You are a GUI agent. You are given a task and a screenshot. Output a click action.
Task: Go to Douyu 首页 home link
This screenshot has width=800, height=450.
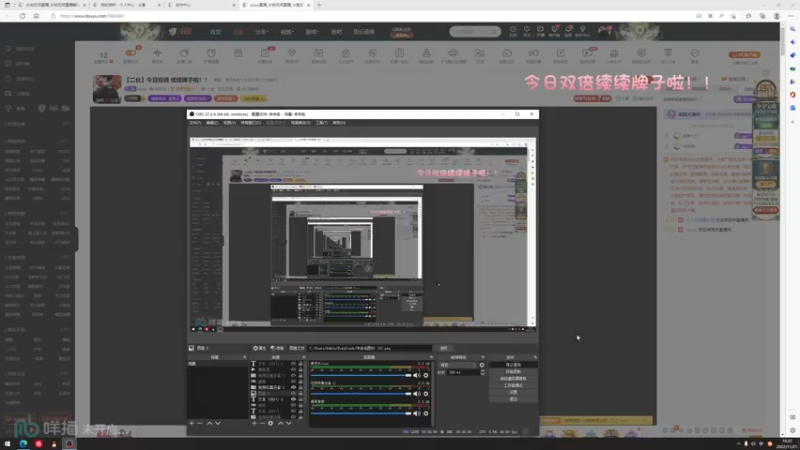216,32
